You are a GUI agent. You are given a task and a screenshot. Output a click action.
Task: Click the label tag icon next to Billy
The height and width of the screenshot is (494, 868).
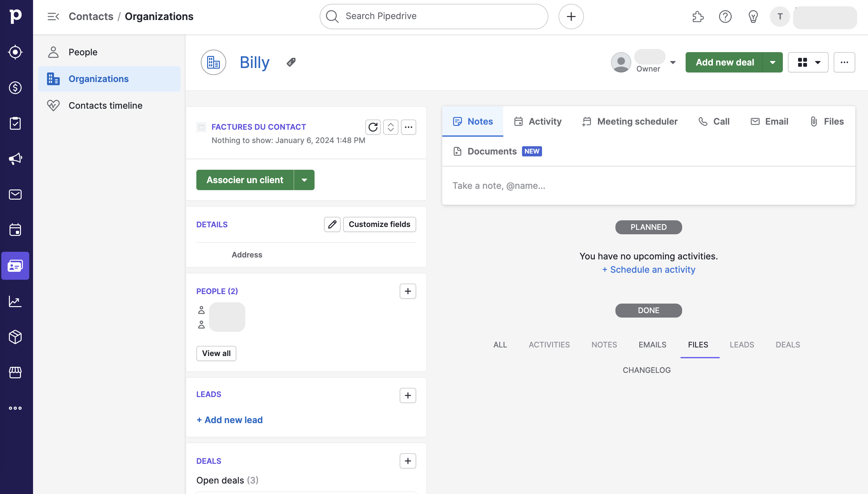click(291, 62)
